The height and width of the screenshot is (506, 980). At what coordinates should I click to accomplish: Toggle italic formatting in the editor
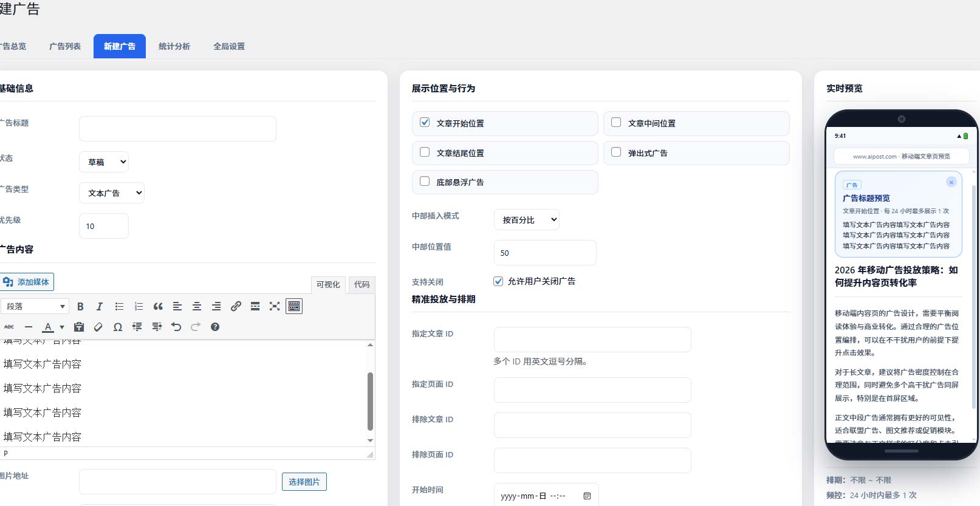(100, 307)
